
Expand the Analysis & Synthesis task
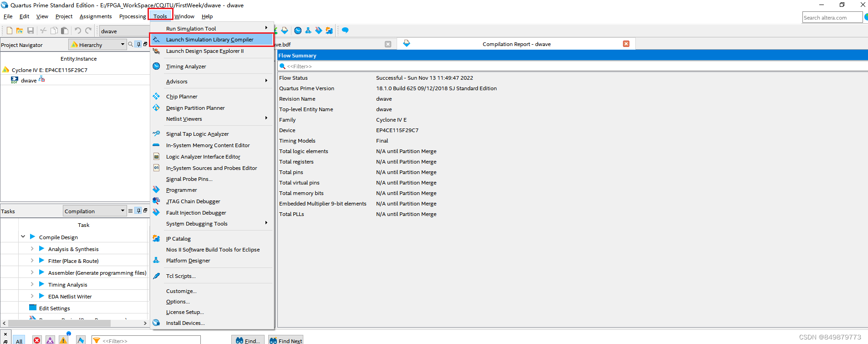point(32,249)
